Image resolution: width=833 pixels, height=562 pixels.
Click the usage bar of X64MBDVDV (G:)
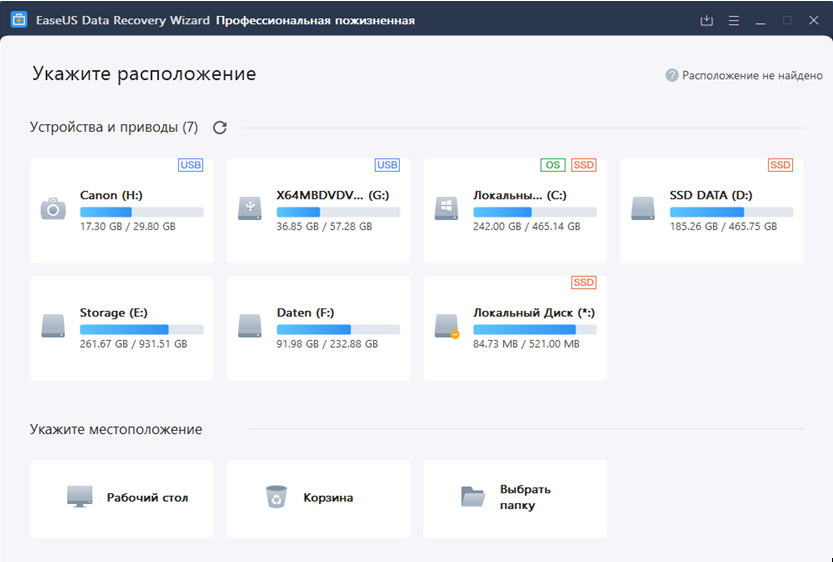(x=338, y=212)
